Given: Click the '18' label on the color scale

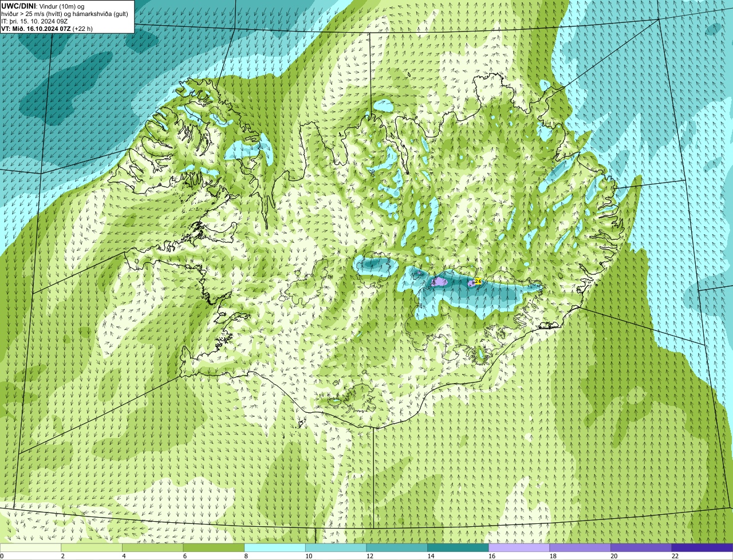Looking at the screenshot, I should 553,556.
